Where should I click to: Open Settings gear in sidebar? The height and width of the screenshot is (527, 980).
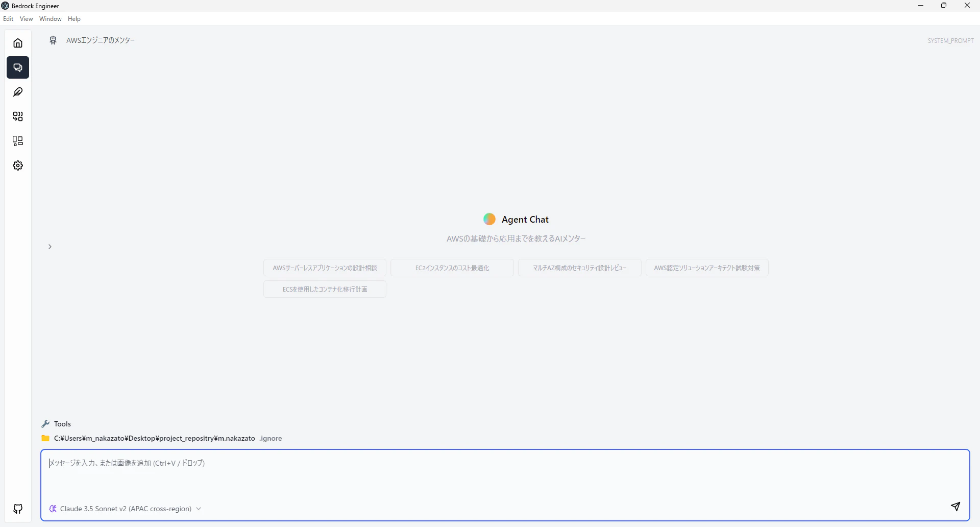[18, 165]
